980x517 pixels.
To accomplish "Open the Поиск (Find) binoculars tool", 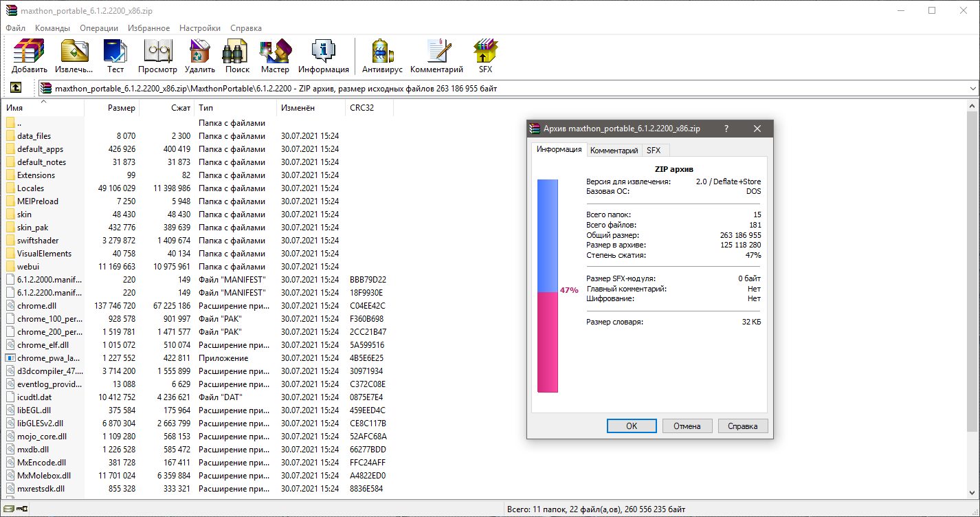I will [x=237, y=56].
